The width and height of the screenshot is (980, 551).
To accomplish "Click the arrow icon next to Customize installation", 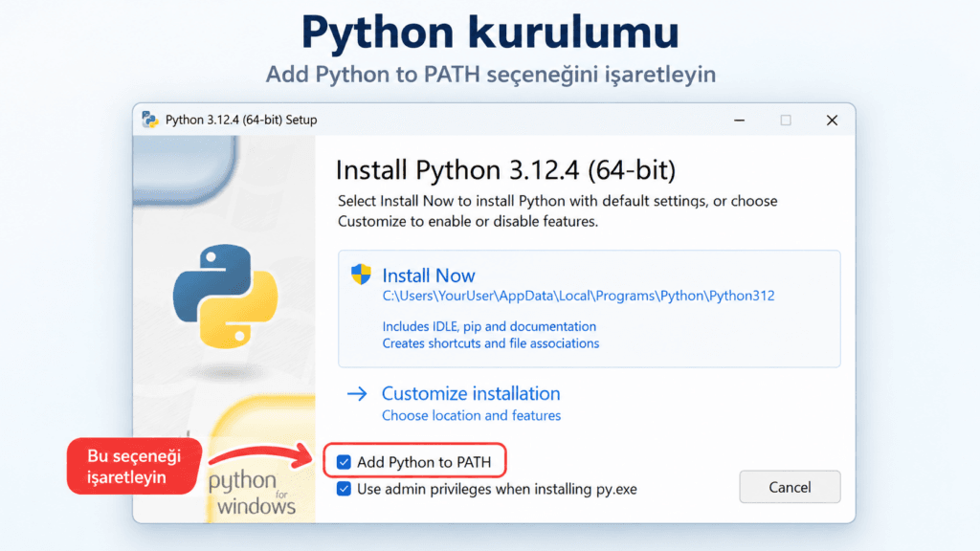I will tap(357, 393).
